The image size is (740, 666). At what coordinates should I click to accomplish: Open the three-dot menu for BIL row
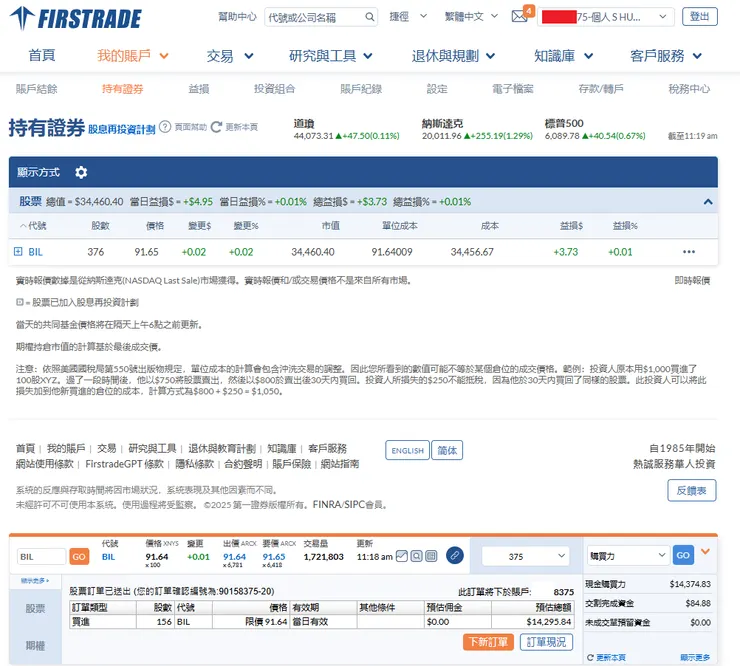click(689, 252)
